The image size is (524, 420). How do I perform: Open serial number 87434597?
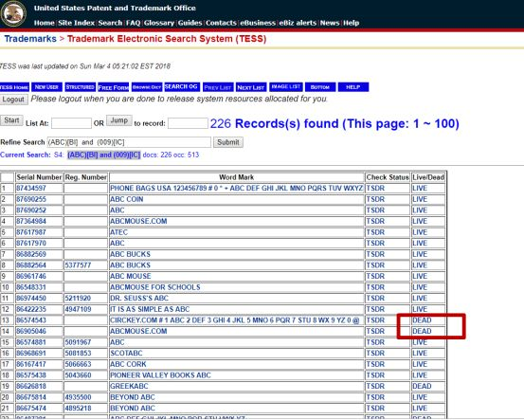31,189
